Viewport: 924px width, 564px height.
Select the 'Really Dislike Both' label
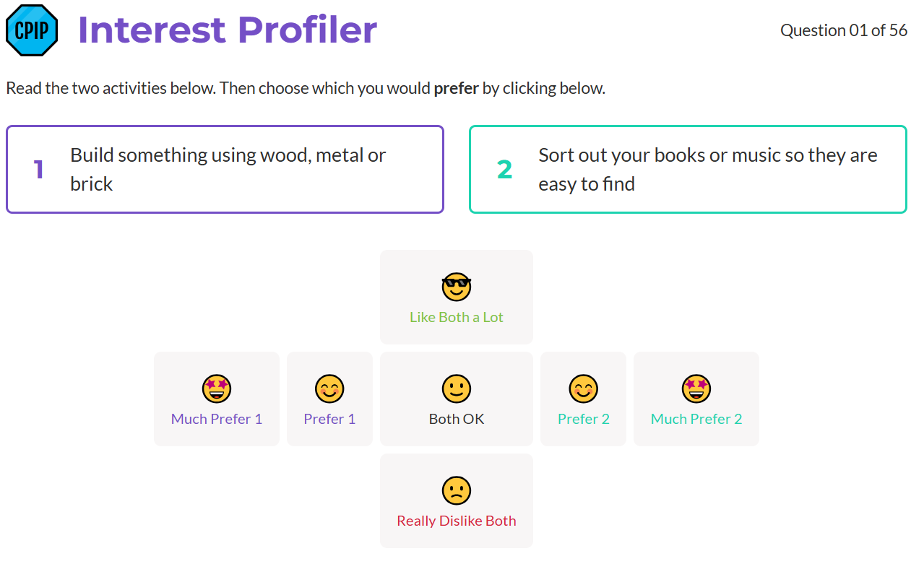coord(457,521)
